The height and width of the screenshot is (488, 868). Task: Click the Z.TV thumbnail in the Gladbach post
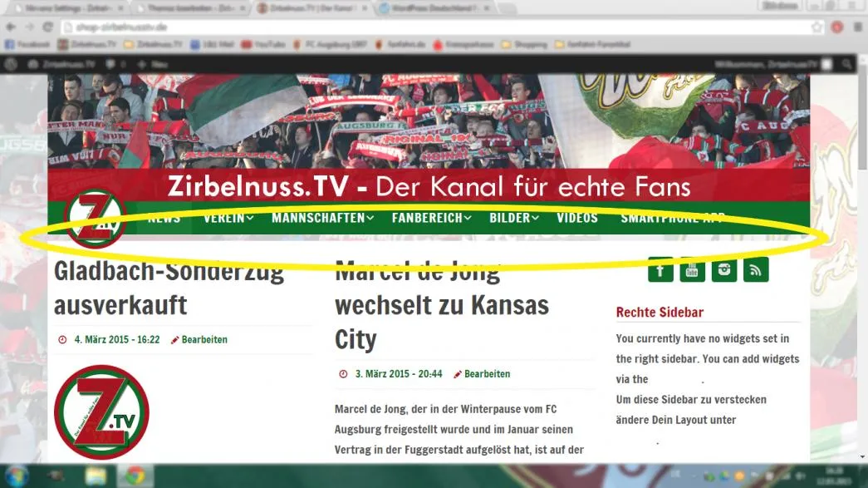101,412
